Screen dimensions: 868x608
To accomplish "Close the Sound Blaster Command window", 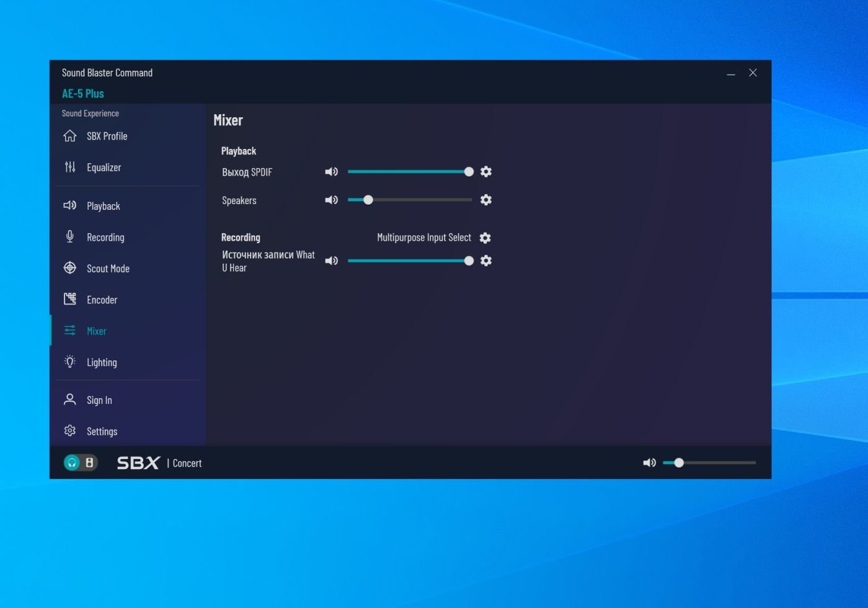I will pos(753,73).
